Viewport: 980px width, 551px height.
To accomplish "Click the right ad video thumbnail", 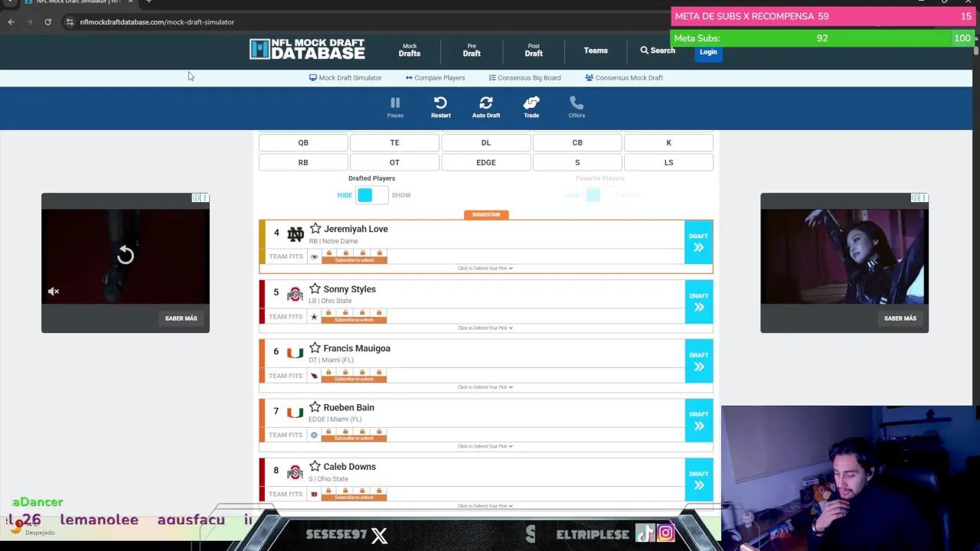I will tap(844, 256).
